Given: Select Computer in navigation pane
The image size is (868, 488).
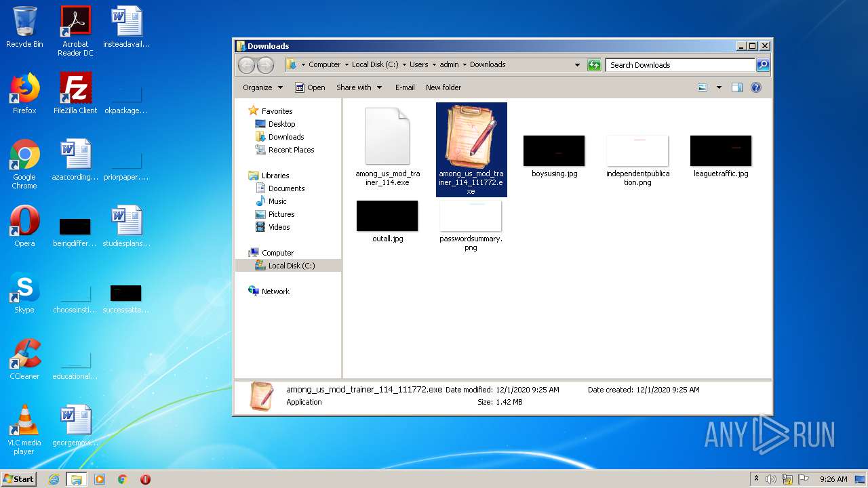Looking at the screenshot, I should [x=271, y=253].
